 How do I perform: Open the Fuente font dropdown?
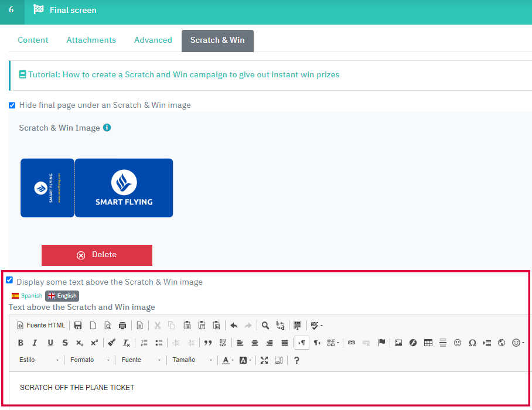coord(141,360)
